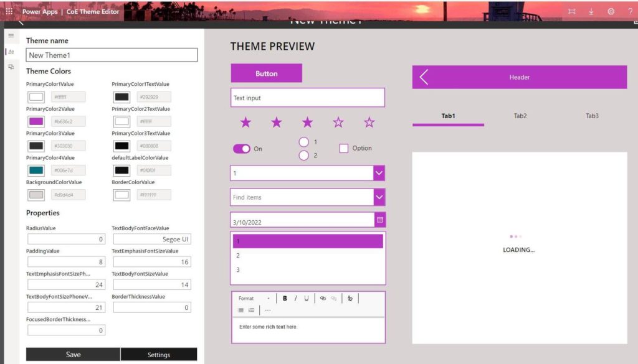
Task: Switch to Tab3 in the preview
Action: click(592, 116)
